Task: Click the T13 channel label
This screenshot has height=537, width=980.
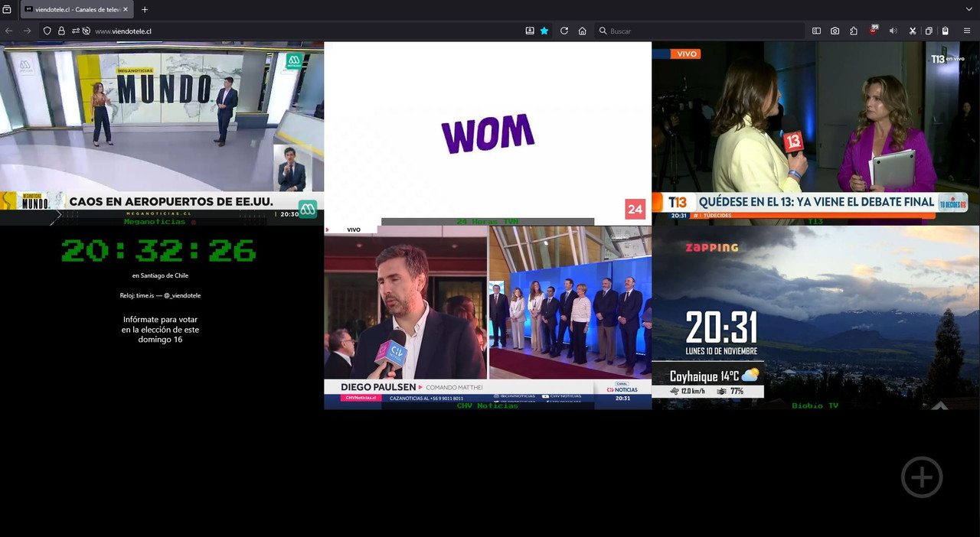Action: (815, 222)
